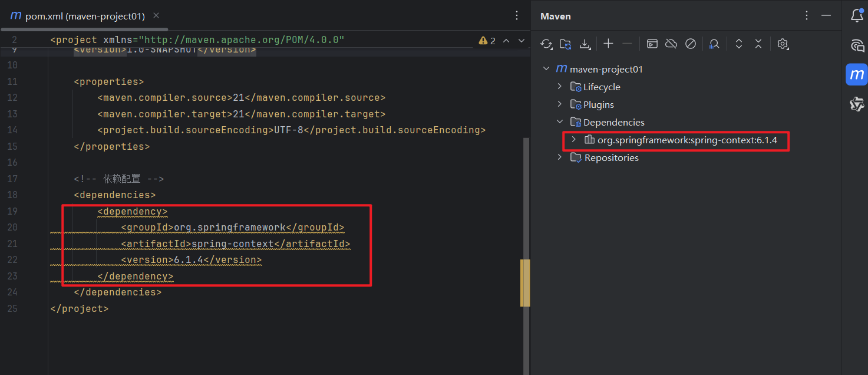Click the closing dependency tag
868x375 pixels.
coord(136,276)
